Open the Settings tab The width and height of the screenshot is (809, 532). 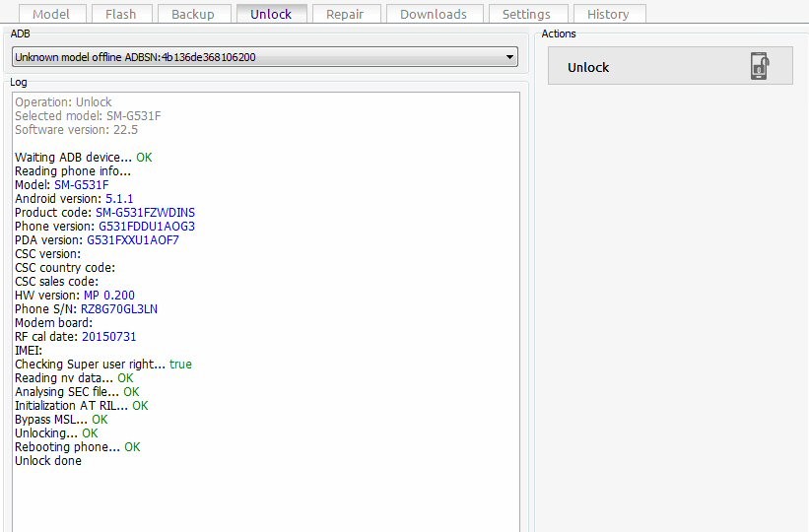pos(526,14)
